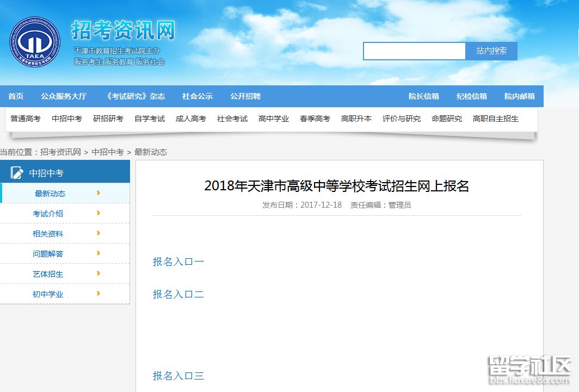579x392 pixels.
Task: Click the orange arrow next to 考试介绍
Action: pos(99,213)
